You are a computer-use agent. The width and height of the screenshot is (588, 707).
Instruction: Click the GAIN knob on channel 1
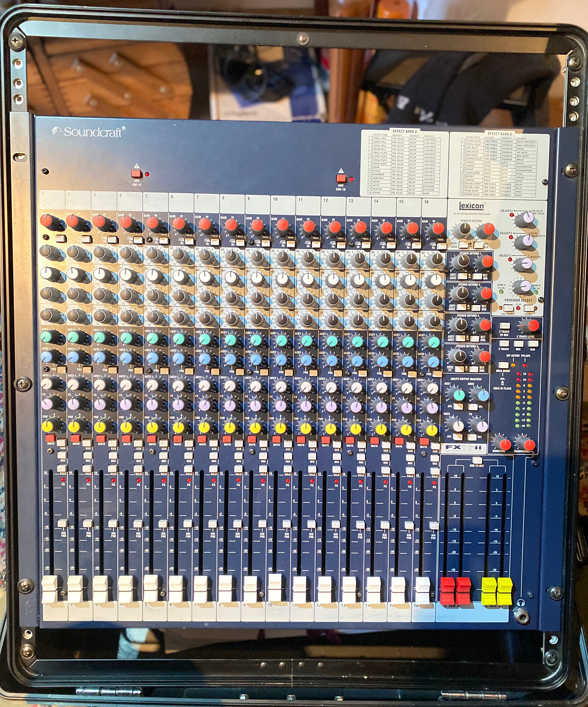(x=47, y=219)
